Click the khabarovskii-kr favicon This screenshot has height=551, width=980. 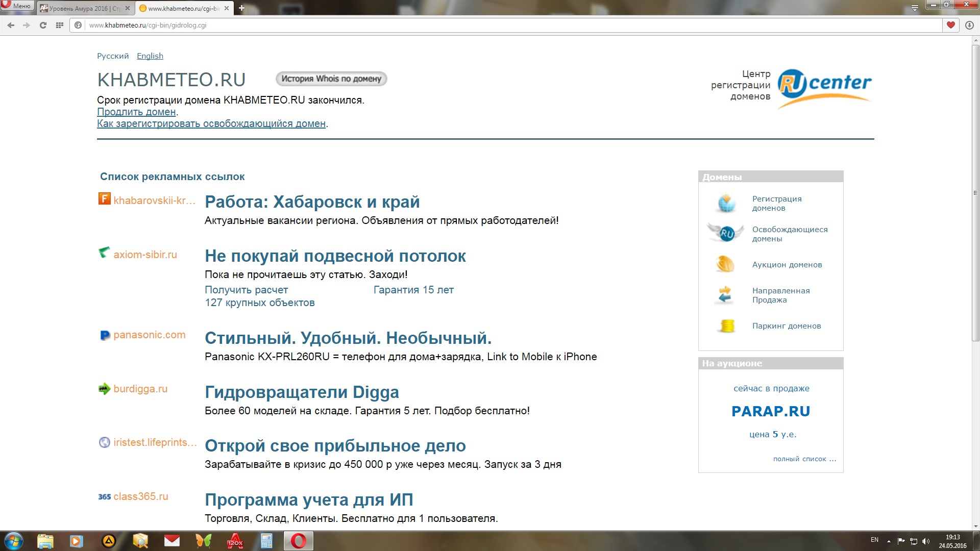click(x=104, y=198)
